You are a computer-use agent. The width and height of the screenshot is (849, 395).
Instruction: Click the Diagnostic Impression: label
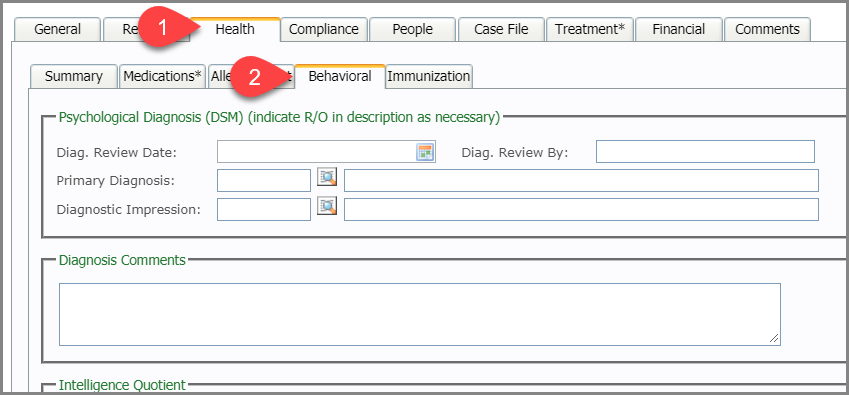[129, 209]
